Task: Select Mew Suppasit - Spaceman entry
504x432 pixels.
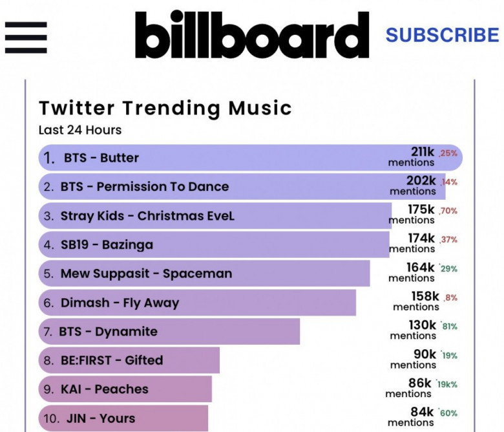Action: [146, 274]
